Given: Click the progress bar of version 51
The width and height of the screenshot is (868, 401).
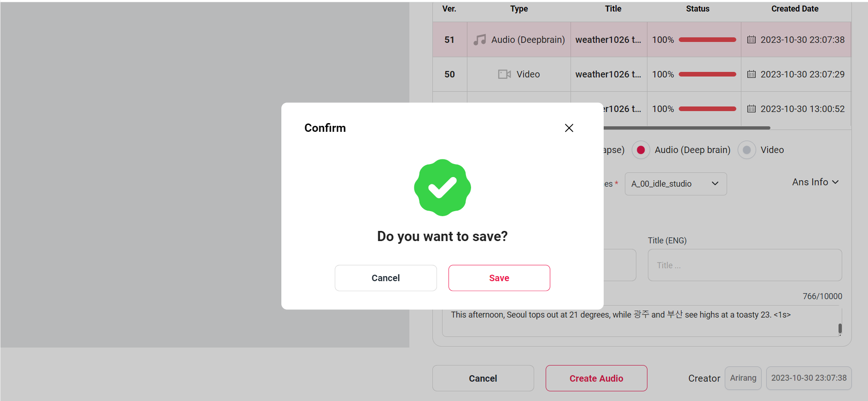Looking at the screenshot, I should tap(707, 40).
